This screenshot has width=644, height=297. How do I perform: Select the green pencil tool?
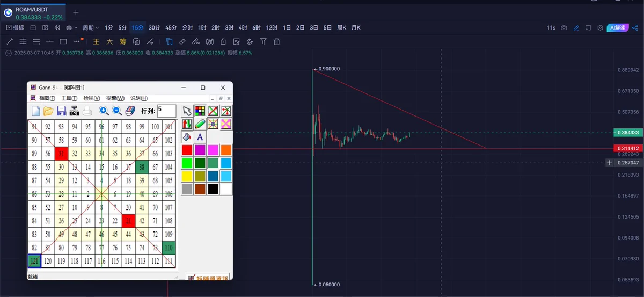200,124
